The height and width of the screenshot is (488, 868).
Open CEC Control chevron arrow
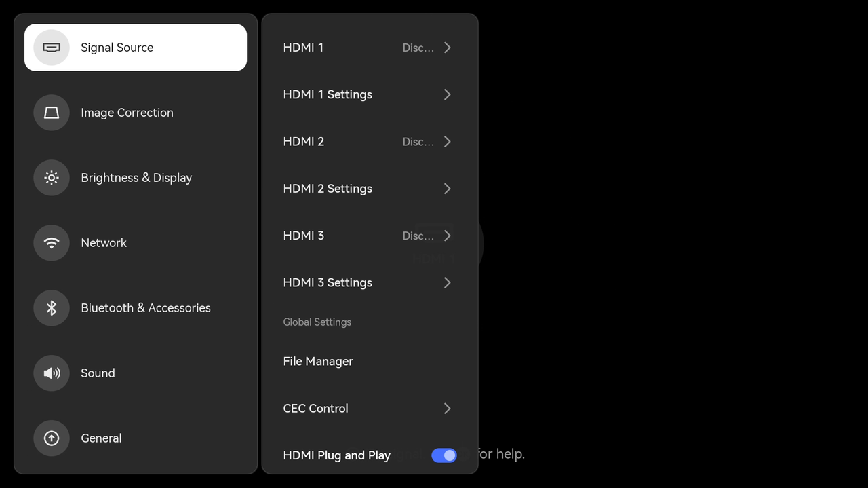click(447, 409)
